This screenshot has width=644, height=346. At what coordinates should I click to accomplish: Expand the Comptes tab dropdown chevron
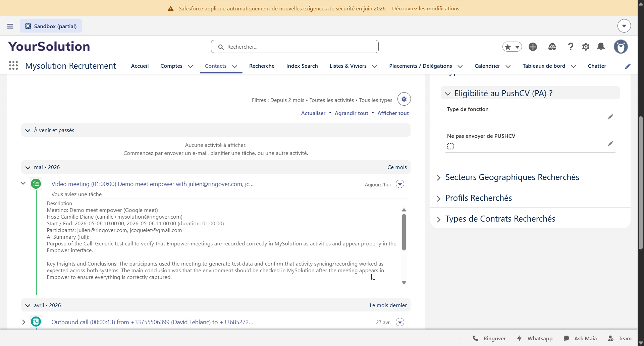tap(191, 66)
